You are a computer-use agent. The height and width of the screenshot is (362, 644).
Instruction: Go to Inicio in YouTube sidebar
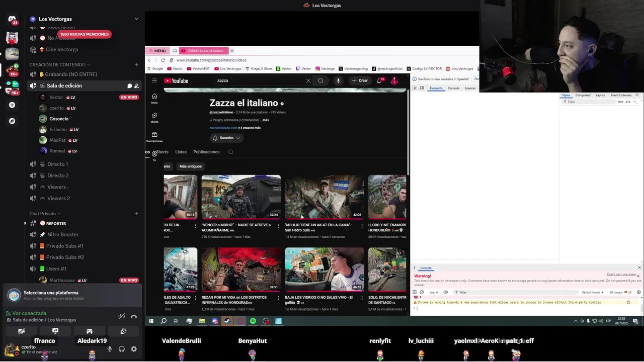pos(154,98)
